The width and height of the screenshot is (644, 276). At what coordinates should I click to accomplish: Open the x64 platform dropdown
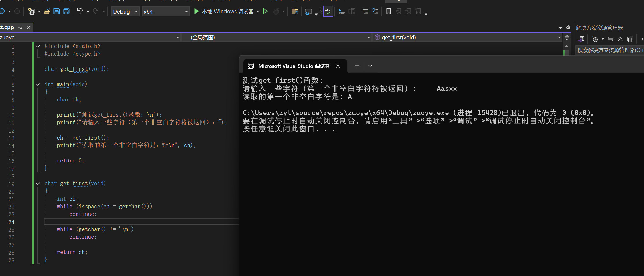click(x=166, y=12)
